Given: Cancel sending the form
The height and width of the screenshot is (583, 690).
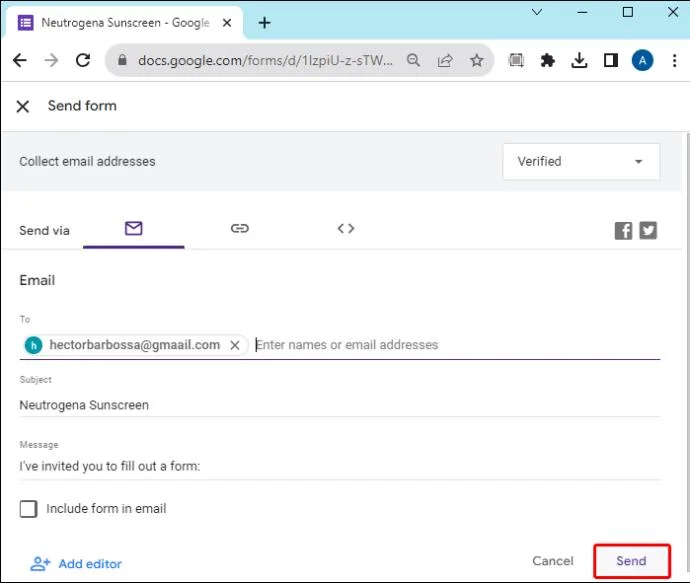Looking at the screenshot, I should coord(553,561).
